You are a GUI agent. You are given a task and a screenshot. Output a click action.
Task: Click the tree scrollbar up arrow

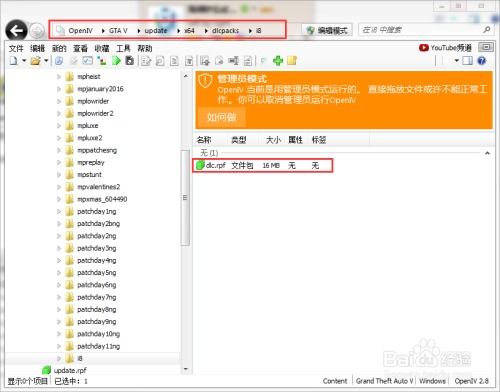pyautogui.click(x=186, y=76)
